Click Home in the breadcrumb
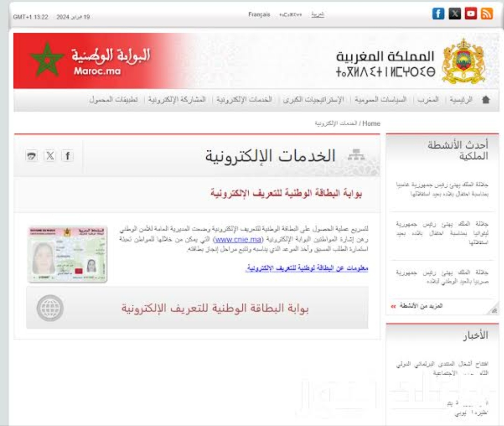Viewport: 504px width, 426px height. (371, 124)
